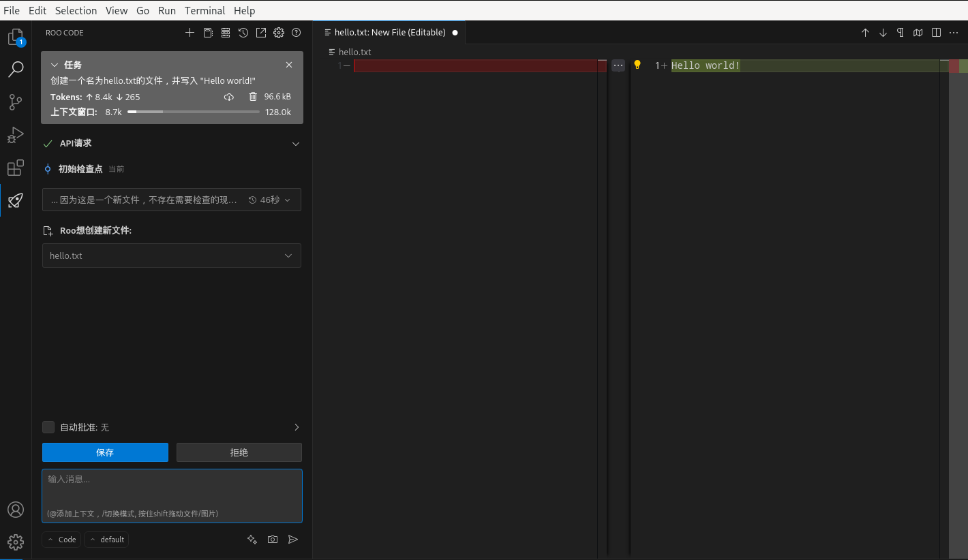This screenshot has height=560, width=968.
Task: Open the Roo Code rocket icon in activity bar
Action: coord(16,200)
